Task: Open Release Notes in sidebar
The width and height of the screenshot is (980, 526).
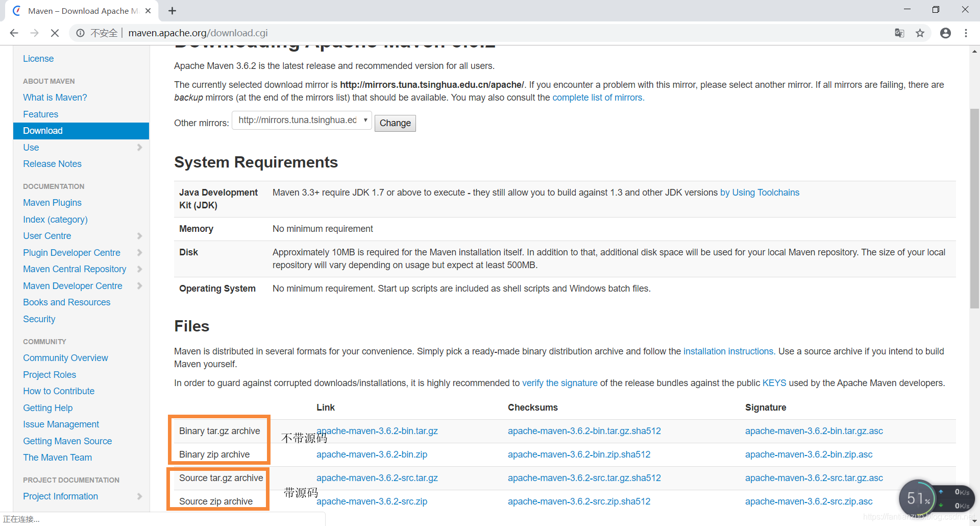Action: coord(52,164)
